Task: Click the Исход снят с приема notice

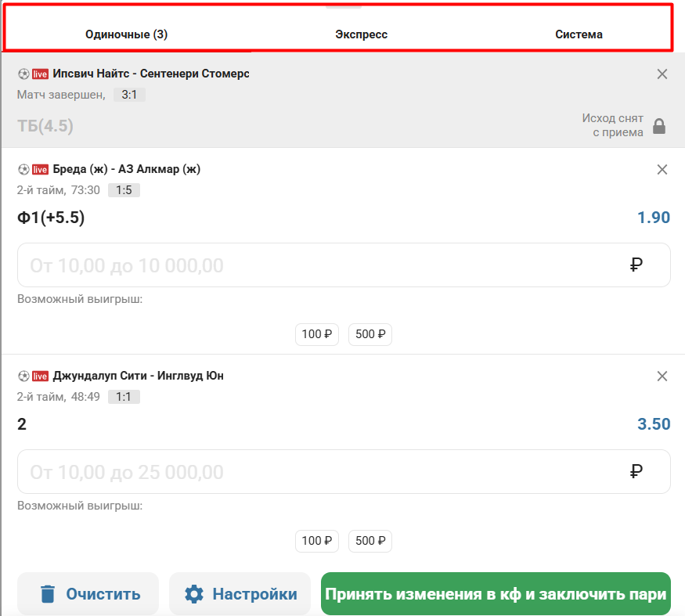Action: pyautogui.click(x=612, y=125)
